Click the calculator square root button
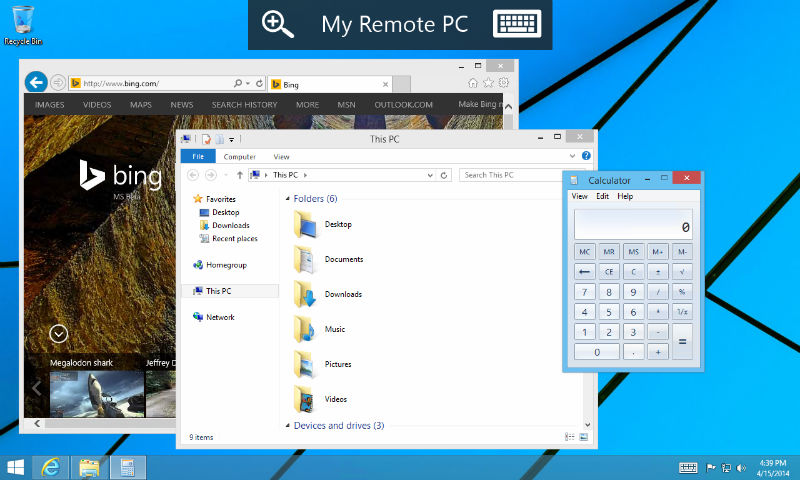The width and height of the screenshot is (800, 480). click(x=682, y=272)
